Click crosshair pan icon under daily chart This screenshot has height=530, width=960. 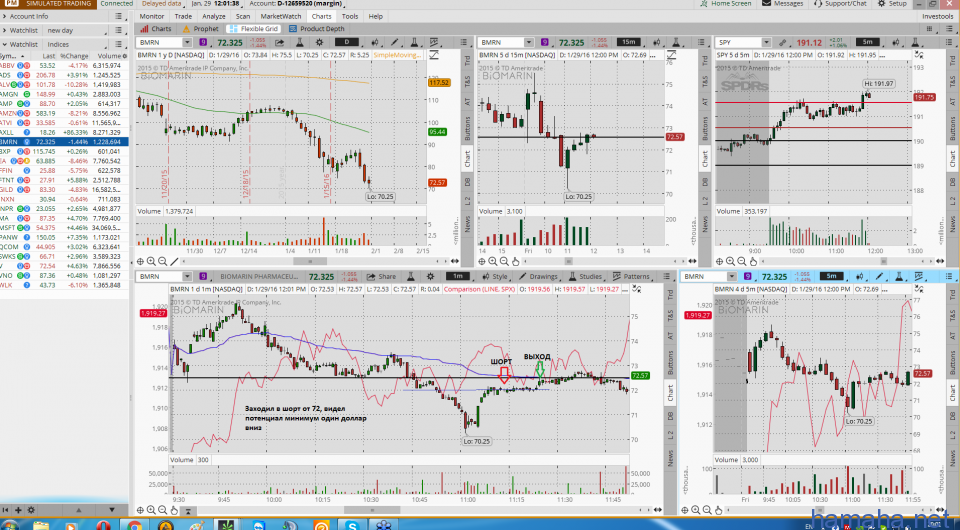pyautogui.click(x=140, y=261)
